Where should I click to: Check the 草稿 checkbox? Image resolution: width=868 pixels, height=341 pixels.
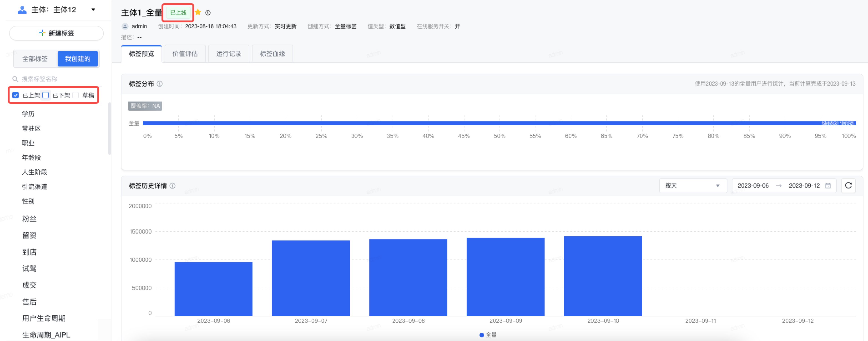(x=76, y=95)
